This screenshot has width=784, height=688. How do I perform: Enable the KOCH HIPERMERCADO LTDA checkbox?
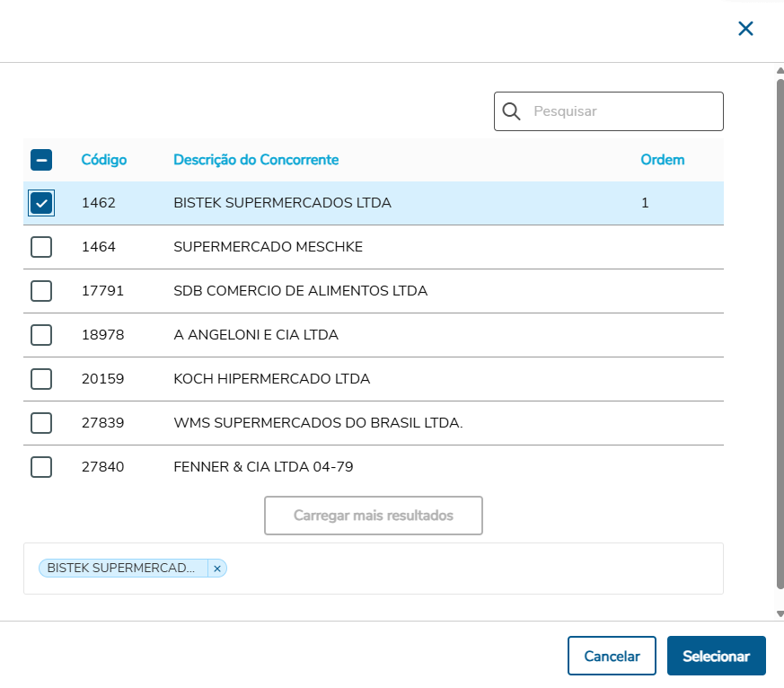click(41, 379)
